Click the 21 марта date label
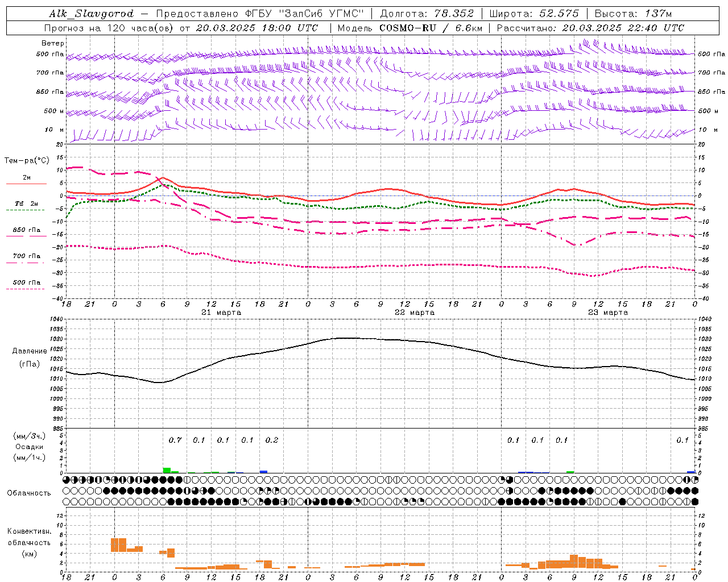 pos(221,313)
